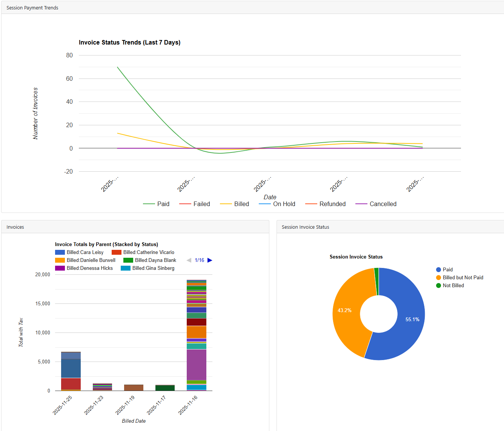Open the Session Invoice Status panel header

[305, 227]
